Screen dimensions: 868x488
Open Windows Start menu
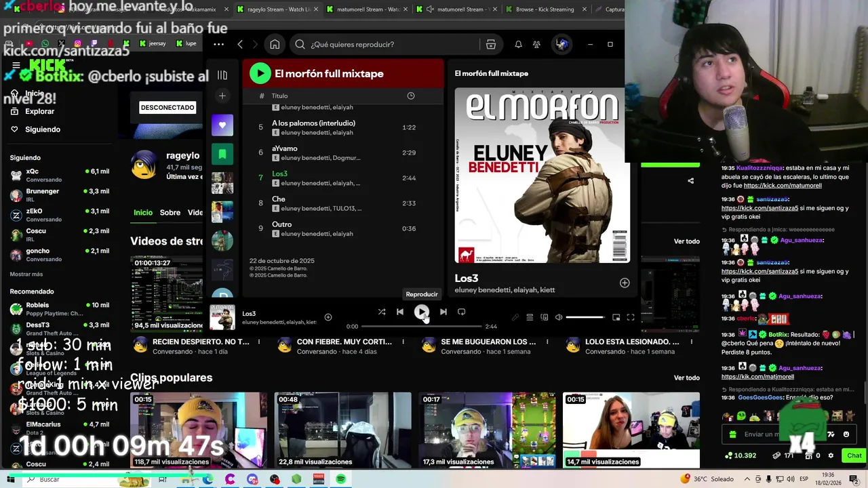coord(11,479)
